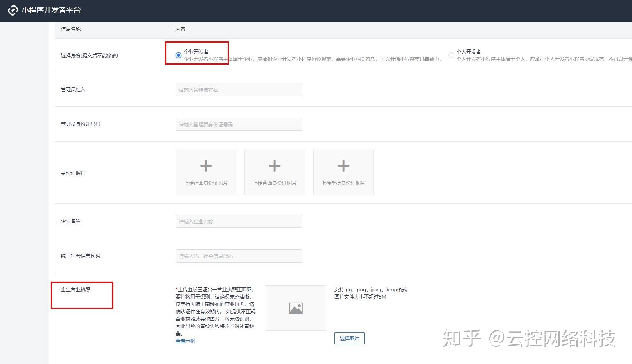
Task: Click the 上传正面身份证照片 label text
Action: point(205,183)
